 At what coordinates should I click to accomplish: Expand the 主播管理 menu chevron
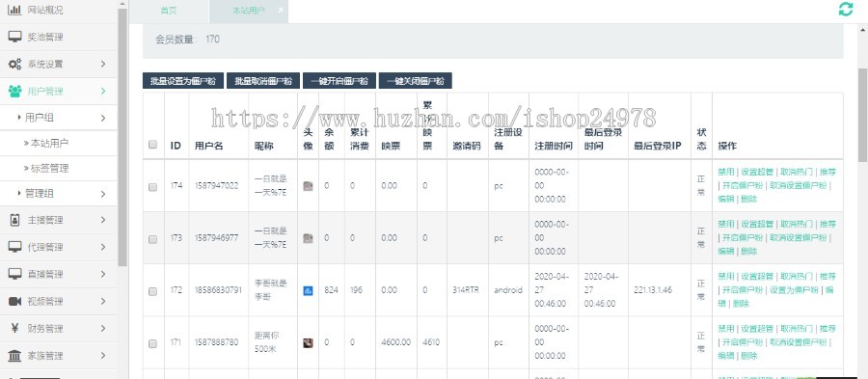click(103, 220)
